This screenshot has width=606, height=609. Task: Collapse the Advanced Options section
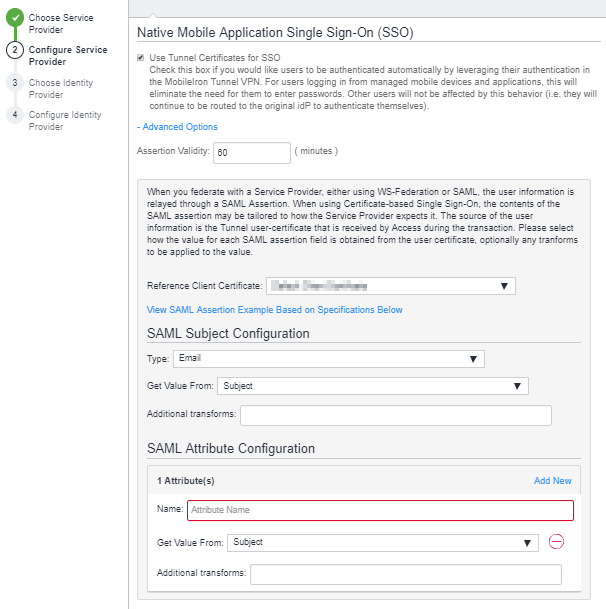[x=177, y=127]
